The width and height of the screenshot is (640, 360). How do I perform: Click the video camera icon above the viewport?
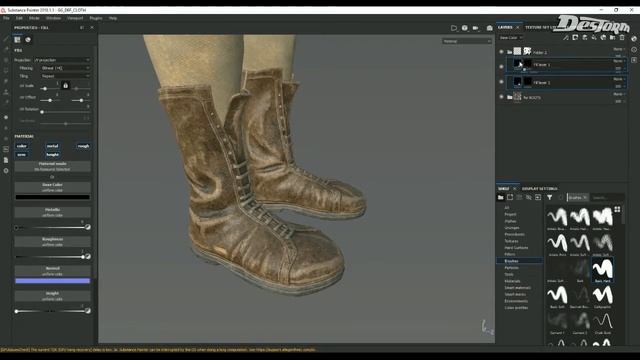tap(476, 28)
